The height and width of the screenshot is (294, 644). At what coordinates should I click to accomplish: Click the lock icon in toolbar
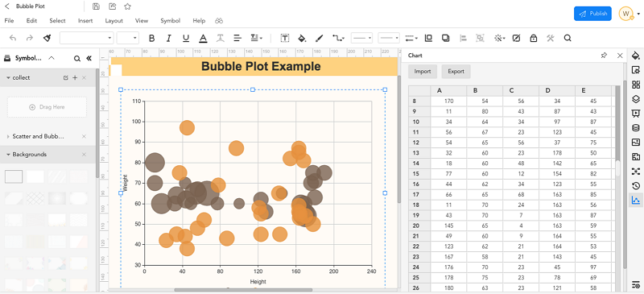pos(534,38)
